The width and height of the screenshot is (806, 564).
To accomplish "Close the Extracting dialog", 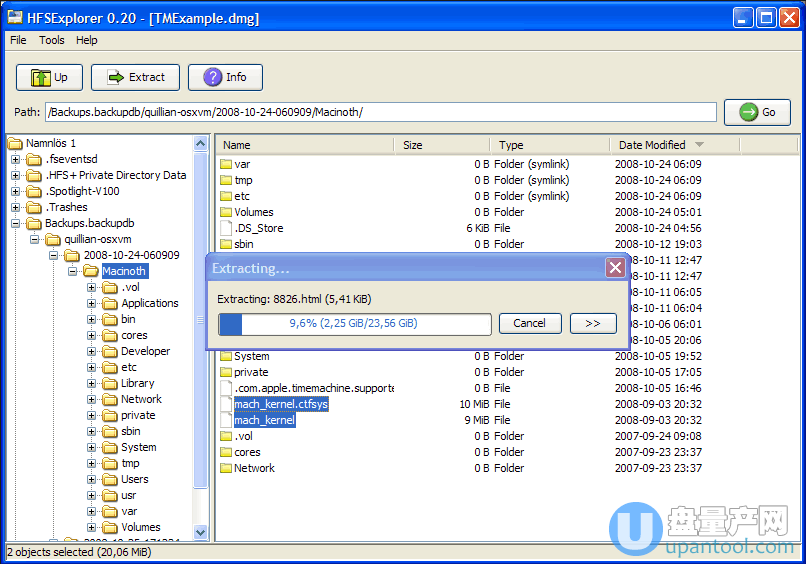I will 615,268.
